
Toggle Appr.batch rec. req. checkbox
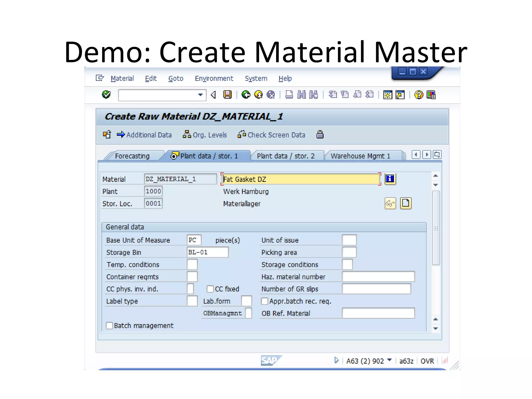[x=264, y=301]
